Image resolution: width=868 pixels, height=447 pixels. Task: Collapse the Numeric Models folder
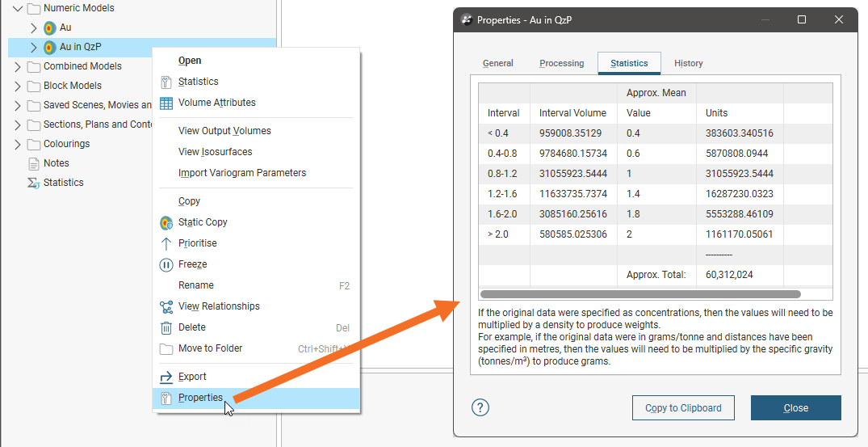[17, 8]
